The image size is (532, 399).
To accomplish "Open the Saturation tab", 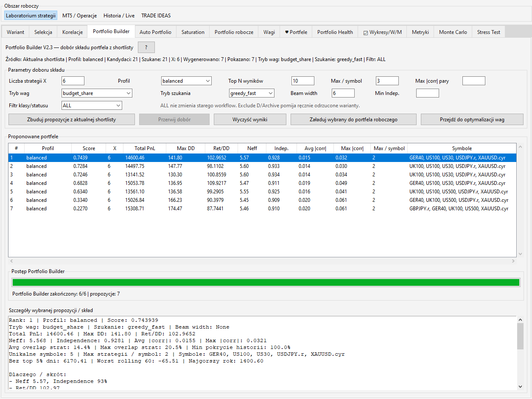I will [193, 32].
